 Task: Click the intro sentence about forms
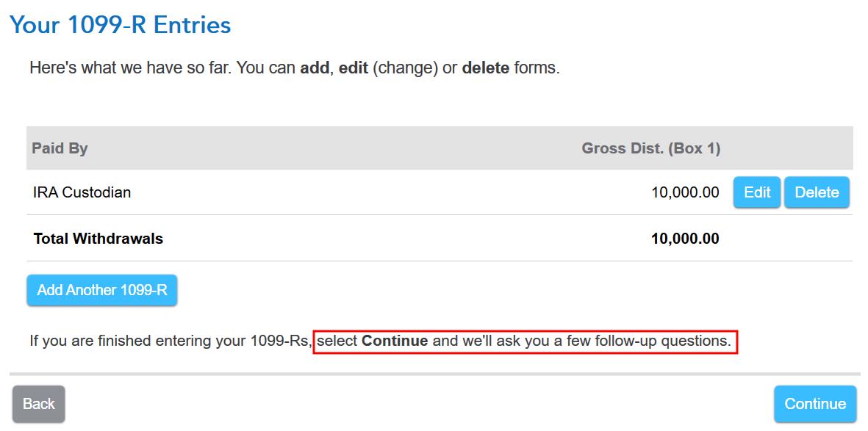(x=294, y=67)
